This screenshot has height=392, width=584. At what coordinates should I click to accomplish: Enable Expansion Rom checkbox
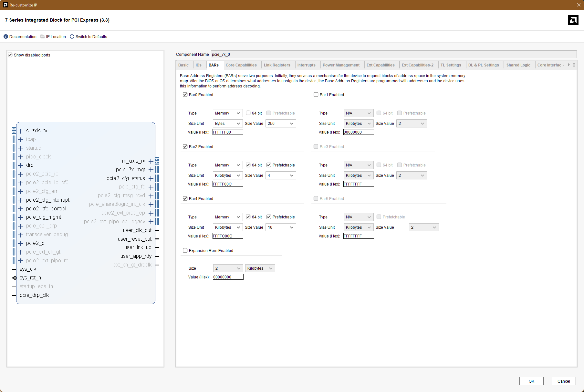[x=185, y=250]
